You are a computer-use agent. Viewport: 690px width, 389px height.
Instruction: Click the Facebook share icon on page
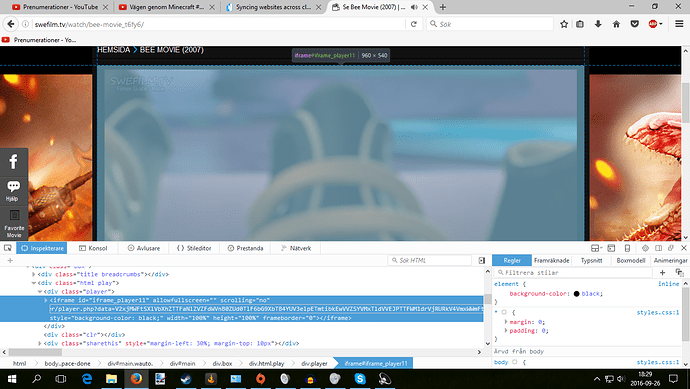[14, 161]
